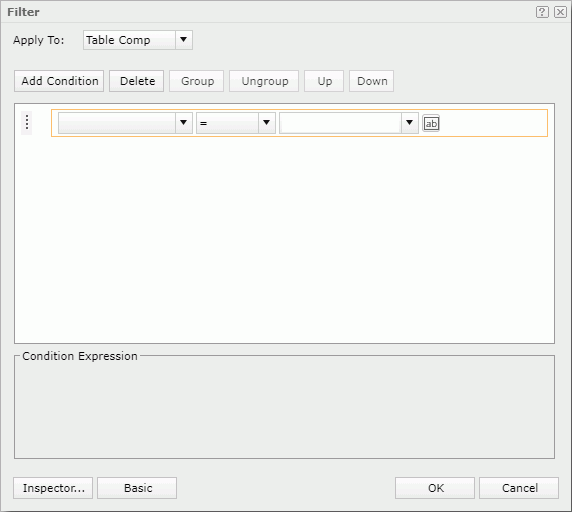Click the Cancel button
The image size is (572, 512).
click(519, 488)
